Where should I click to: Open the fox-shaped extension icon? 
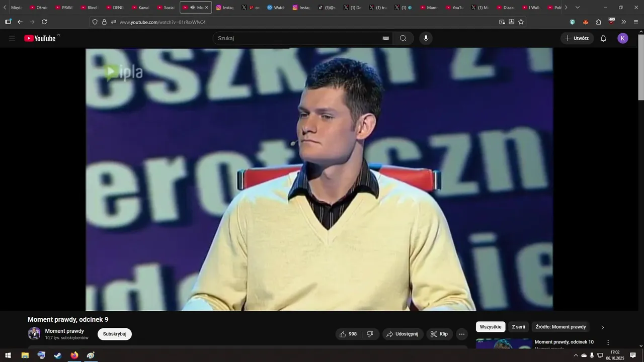point(585,22)
